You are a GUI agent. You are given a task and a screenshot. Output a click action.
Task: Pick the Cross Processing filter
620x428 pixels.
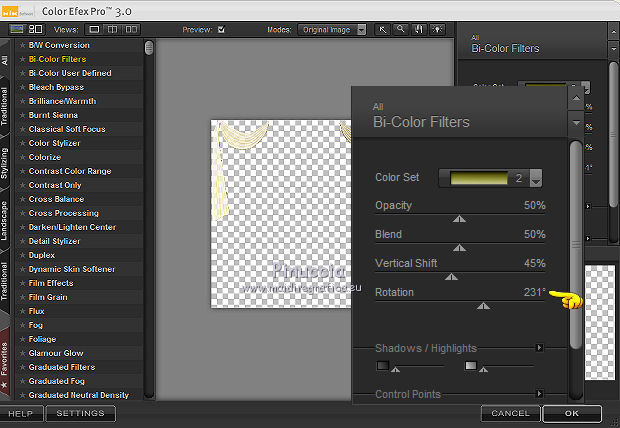[64, 213]
